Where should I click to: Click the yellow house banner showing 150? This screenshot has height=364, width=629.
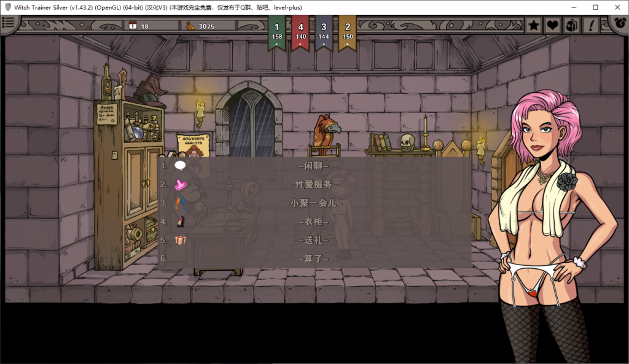point(347,32)
